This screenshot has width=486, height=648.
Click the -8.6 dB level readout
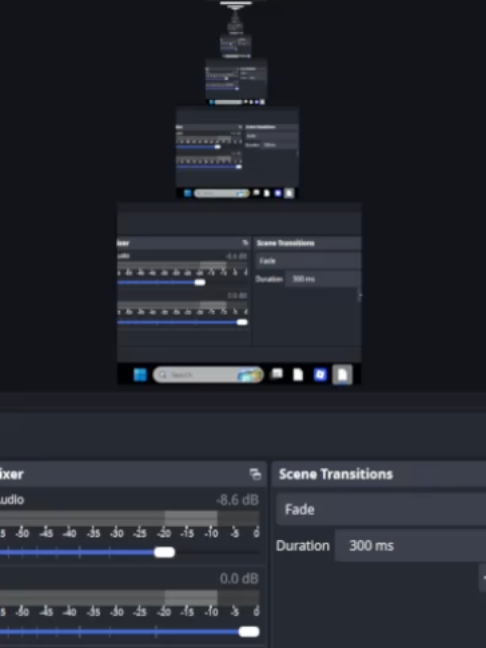coord(238,500)
